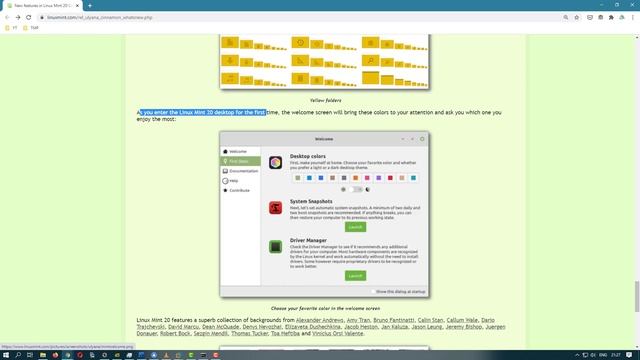The image size is (640, 360).
Task: Open the page zoom magnifier icon
Action: pyautogui.click(x=566, y=18)
